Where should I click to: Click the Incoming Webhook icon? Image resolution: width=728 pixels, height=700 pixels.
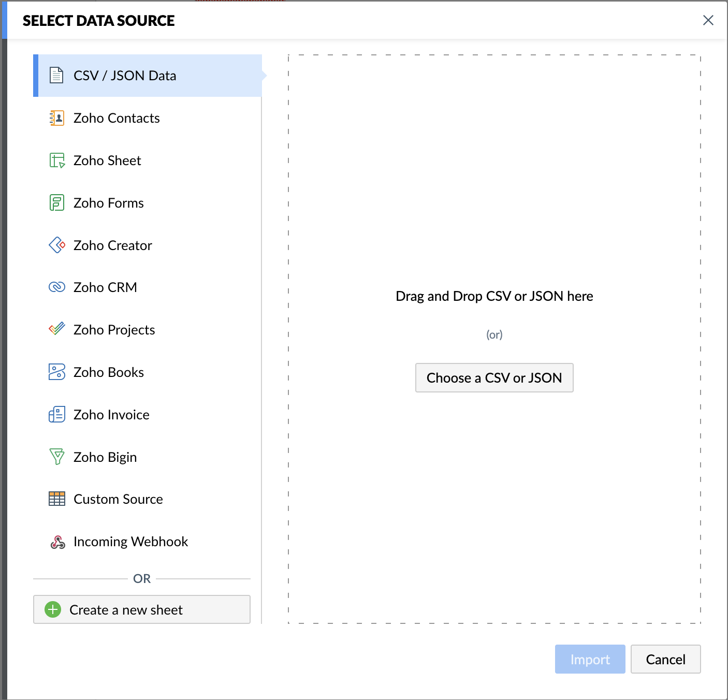pos(57,542)
